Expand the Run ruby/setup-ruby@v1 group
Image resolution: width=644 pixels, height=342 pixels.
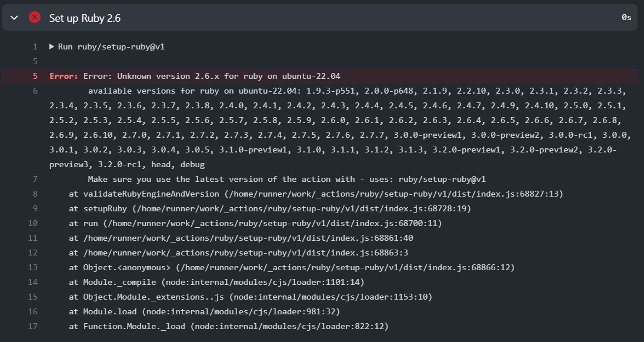click(52, 47)
